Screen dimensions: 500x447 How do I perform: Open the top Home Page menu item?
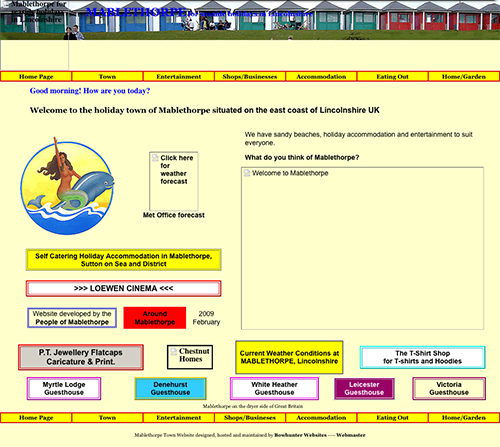pyautogui.click(x=36, y=76)
